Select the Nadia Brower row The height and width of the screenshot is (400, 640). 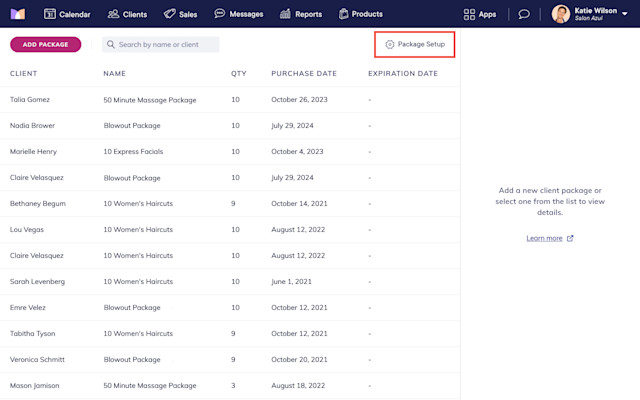tap(230, 126)
